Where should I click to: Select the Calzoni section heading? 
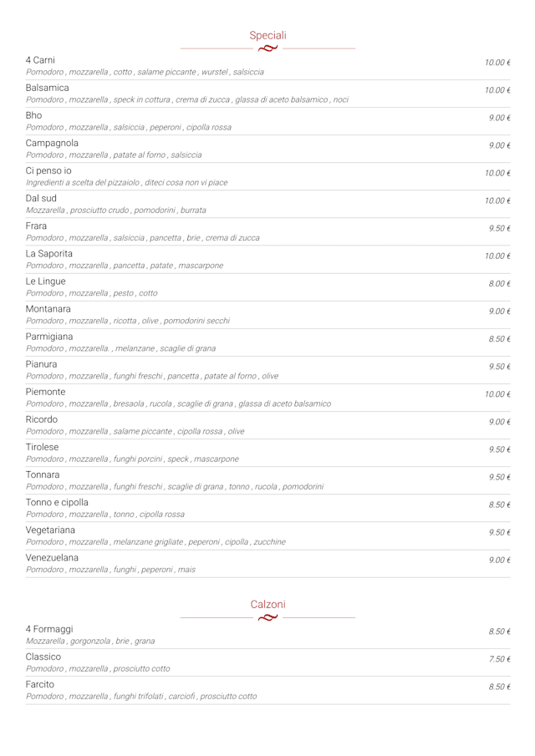(x=267, y=604)
